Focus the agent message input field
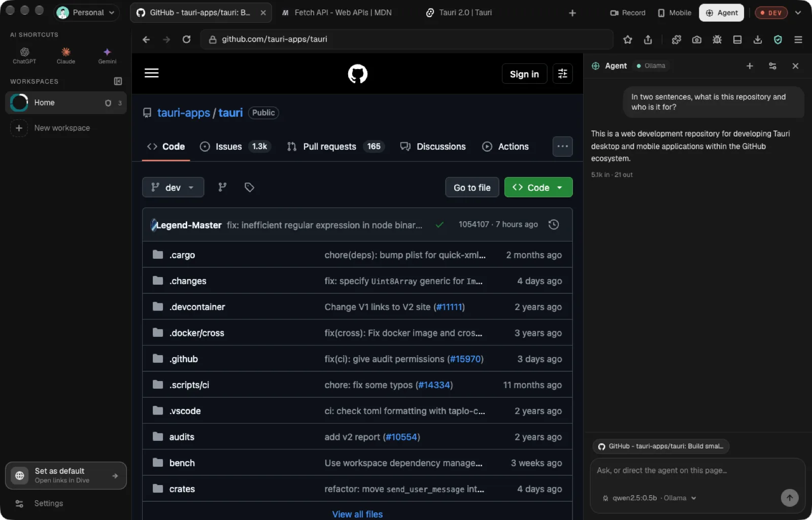Screen dimensions: 812x520 pos(698,471)
